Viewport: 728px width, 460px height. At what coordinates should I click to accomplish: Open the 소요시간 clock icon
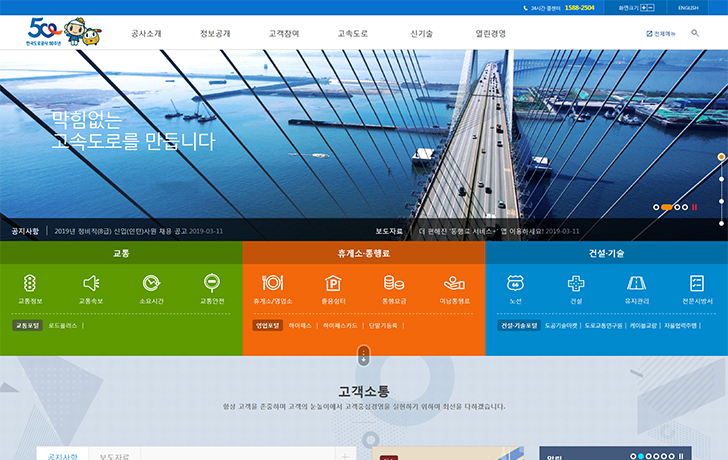point(151,283)
